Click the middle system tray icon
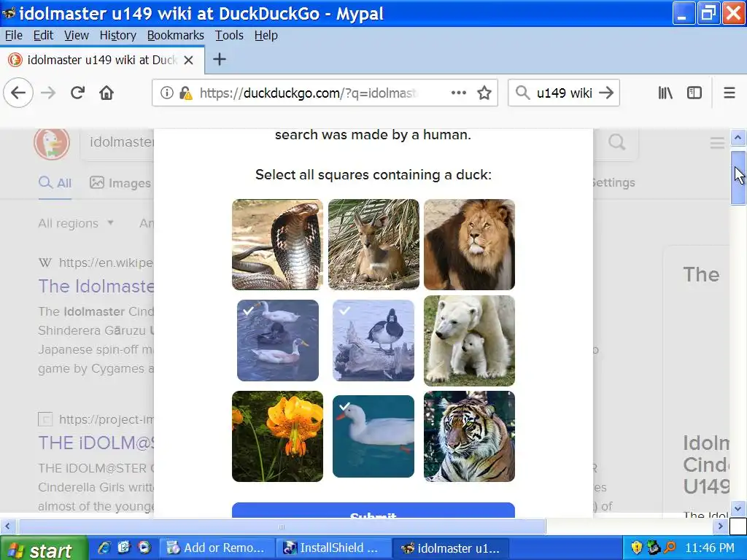This screenshot has height=560, width=747. 653,548
